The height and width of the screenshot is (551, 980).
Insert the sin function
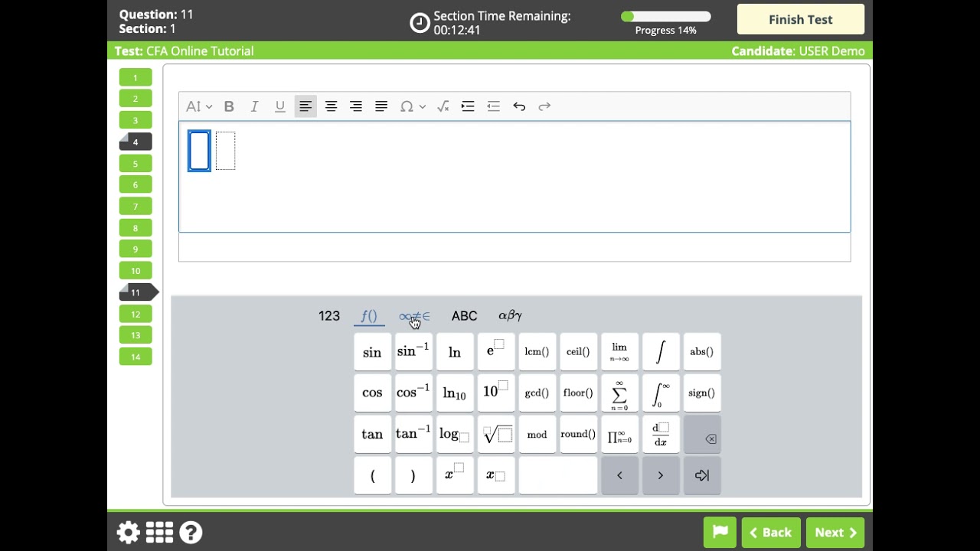point(372,352)
